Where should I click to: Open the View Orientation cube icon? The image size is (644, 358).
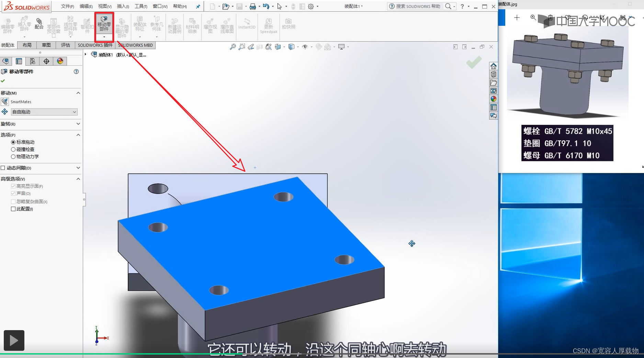point(278,47)
